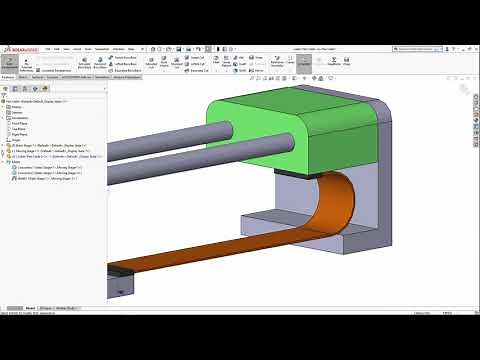Choose the Lofted Boss/Base tool

point(122,64)
